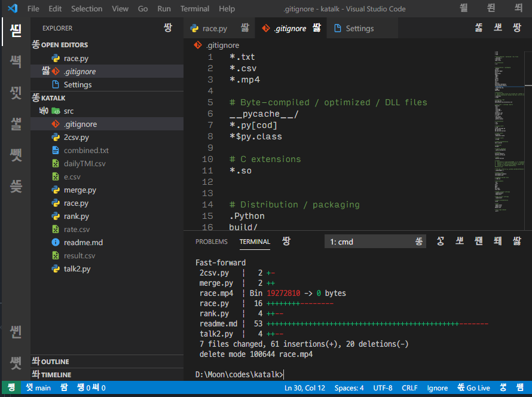Click the feedback icon in status bar

(x=503, y=387)
